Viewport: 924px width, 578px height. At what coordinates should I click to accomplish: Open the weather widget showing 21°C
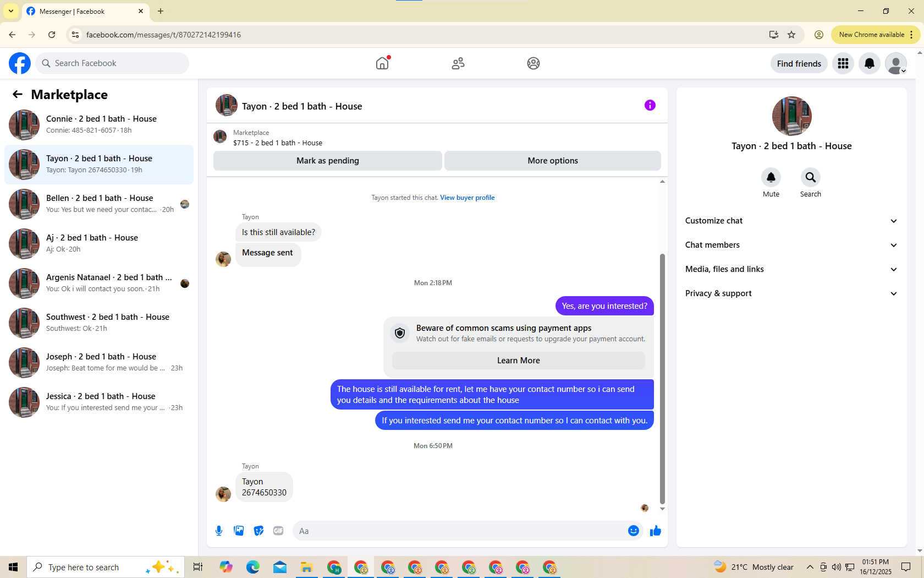pyautogui.click(x=754, y=567)
